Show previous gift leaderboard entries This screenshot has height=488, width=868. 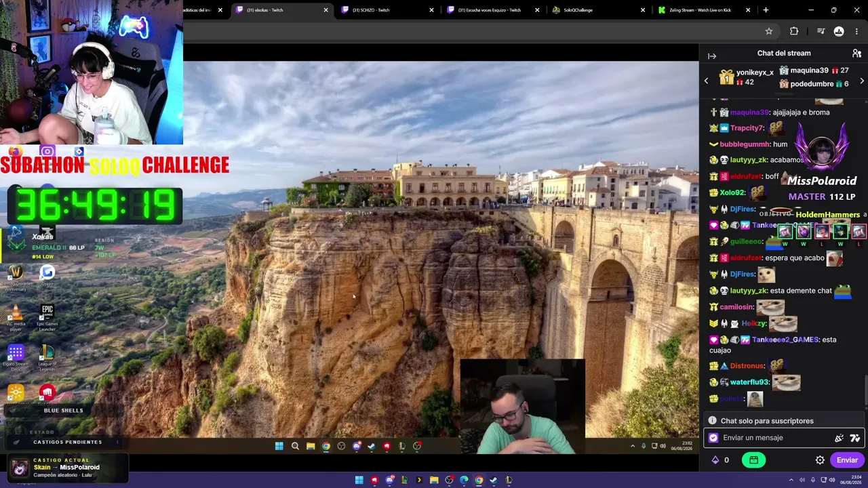coord(706,81)
